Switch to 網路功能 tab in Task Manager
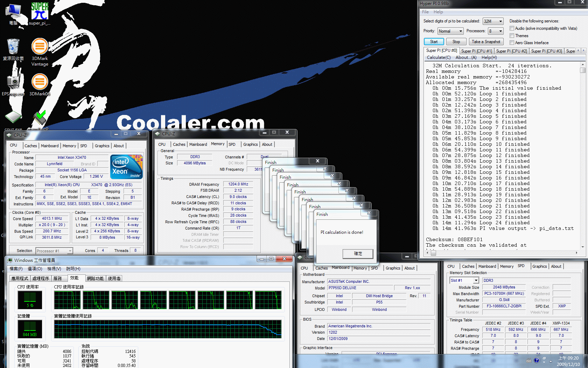 point(95,279)
